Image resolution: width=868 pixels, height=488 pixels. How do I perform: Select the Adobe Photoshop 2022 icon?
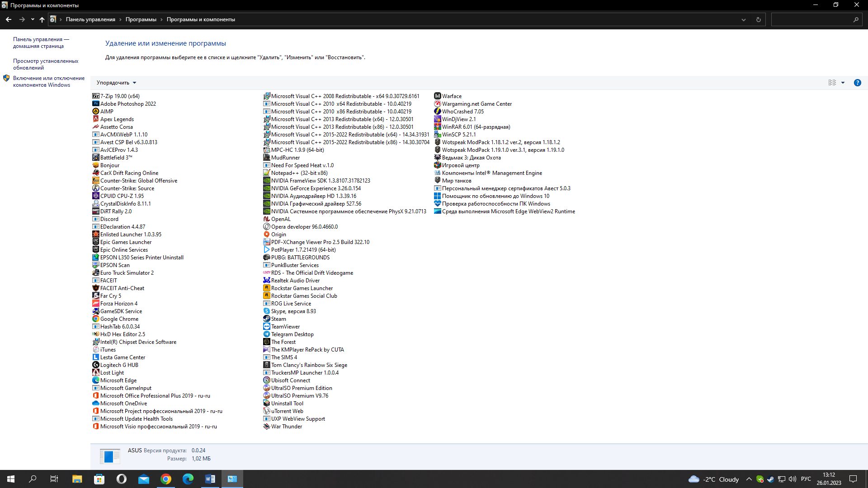[95, 104]
